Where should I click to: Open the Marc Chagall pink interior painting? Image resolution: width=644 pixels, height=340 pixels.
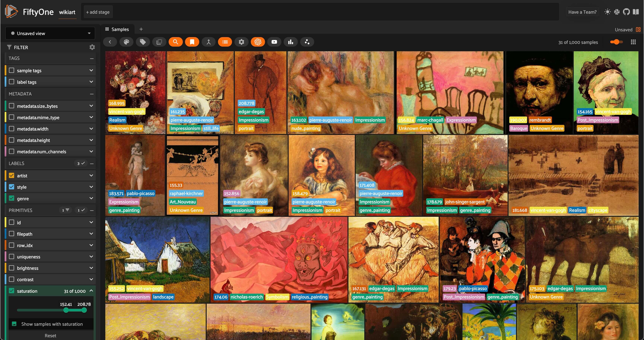tap(450, 92)
